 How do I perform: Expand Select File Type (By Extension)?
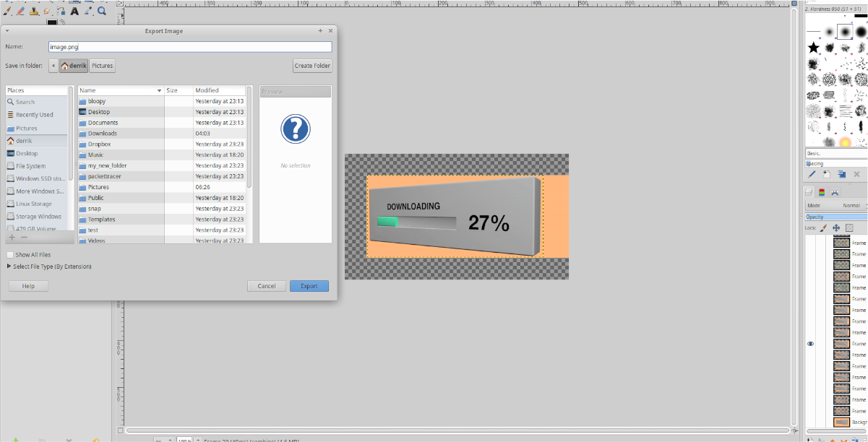pyautogui.click(x=49, y=266)
